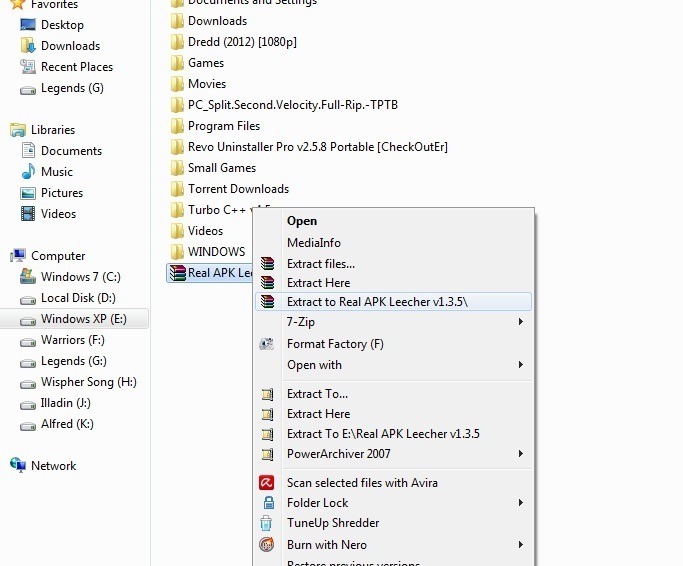Screen dimensions: 683x566
Task: Click the Network icon in navigation pane
Action: pyautogui.click(x=18, y=466)
